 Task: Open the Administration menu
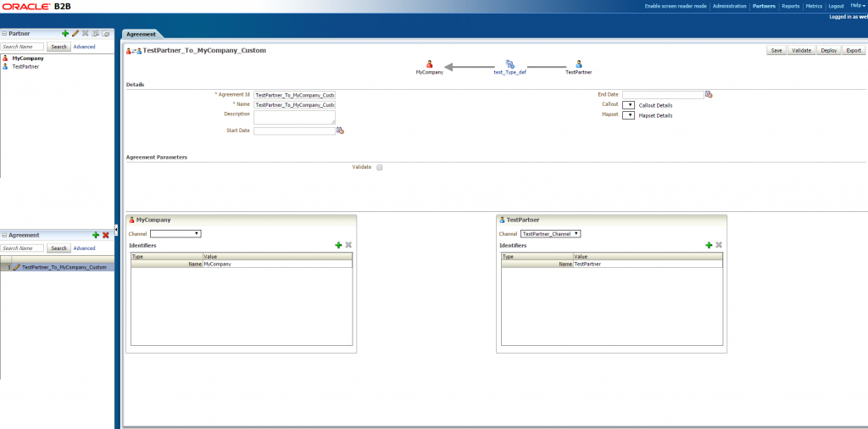click(730, 6)
